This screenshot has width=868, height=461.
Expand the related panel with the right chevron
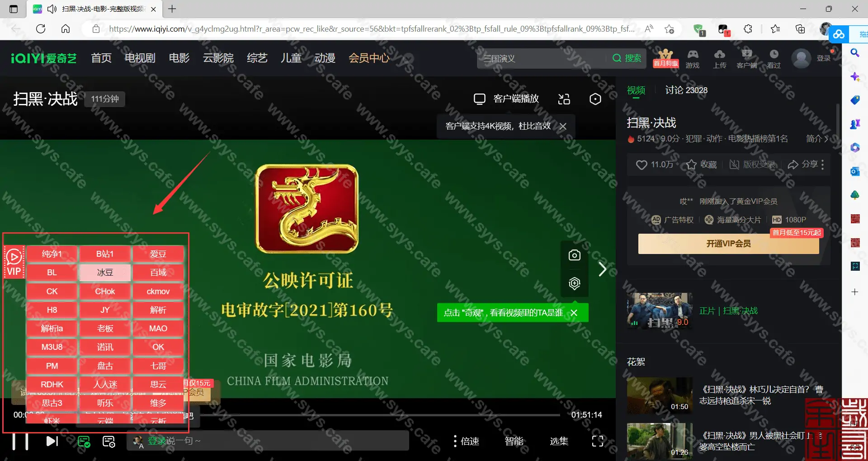(x=602, y=269)
